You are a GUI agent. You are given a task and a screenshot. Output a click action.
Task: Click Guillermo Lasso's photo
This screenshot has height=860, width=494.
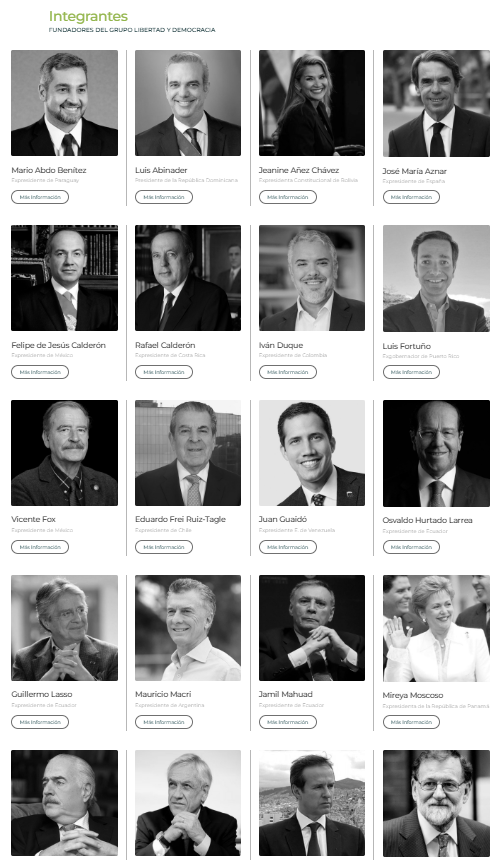pyautogui.click(x=65, y=628)
